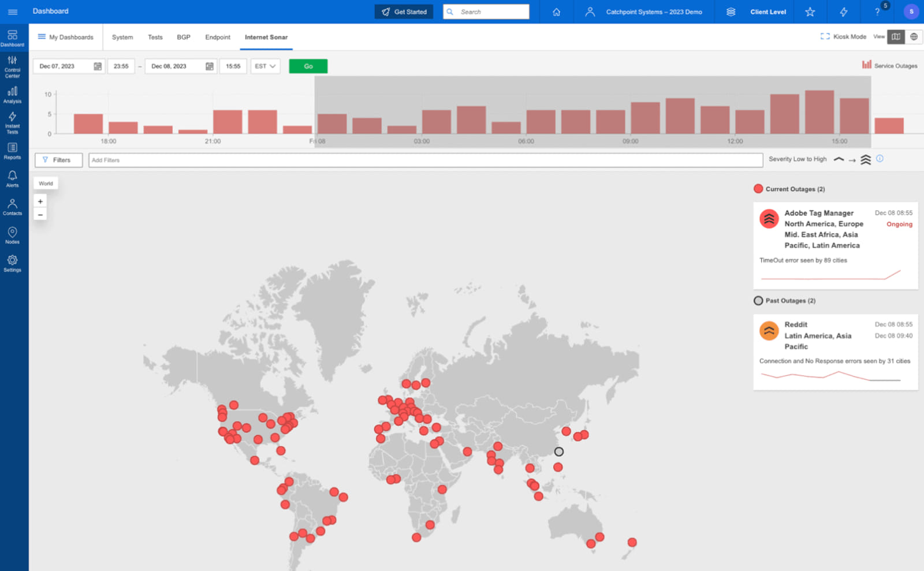Switch to flat map view
The height and width of the screenshot is (571, 924).
click(896, 36)
